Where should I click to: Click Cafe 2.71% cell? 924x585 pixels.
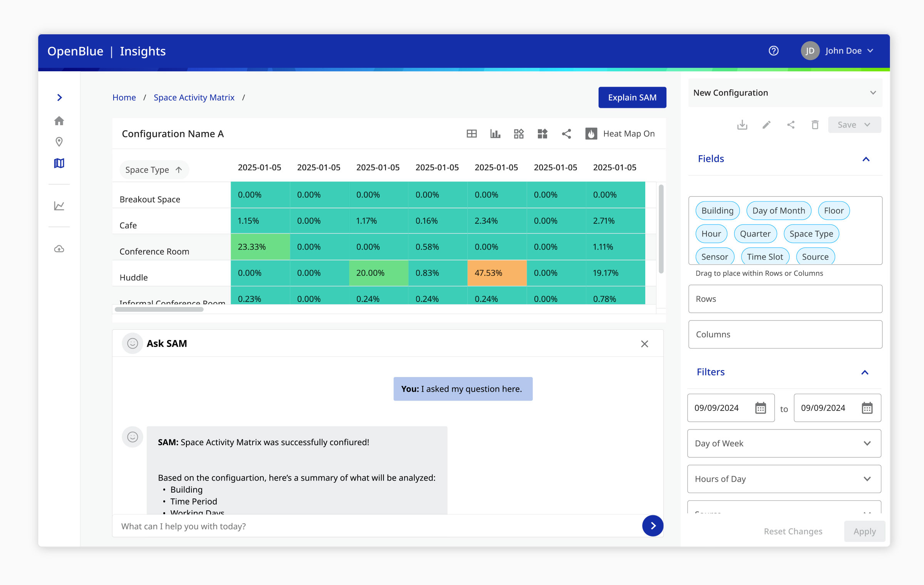click(x=615, y=221)
